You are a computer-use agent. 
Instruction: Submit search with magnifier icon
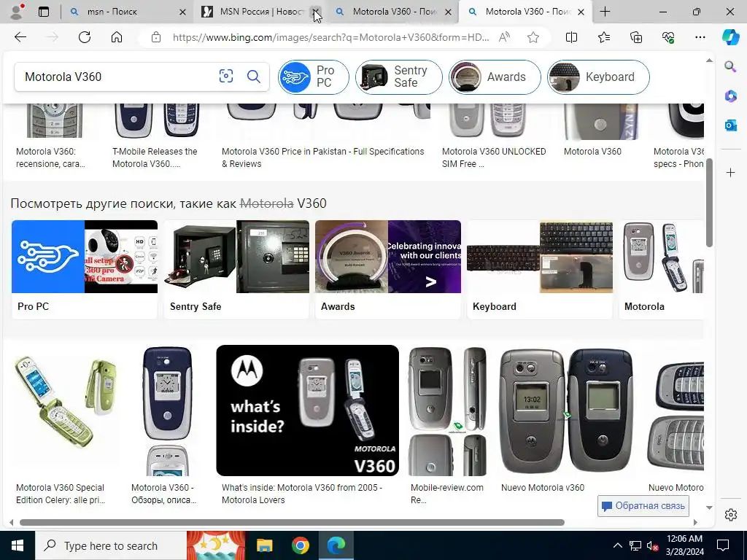[253, 76]
